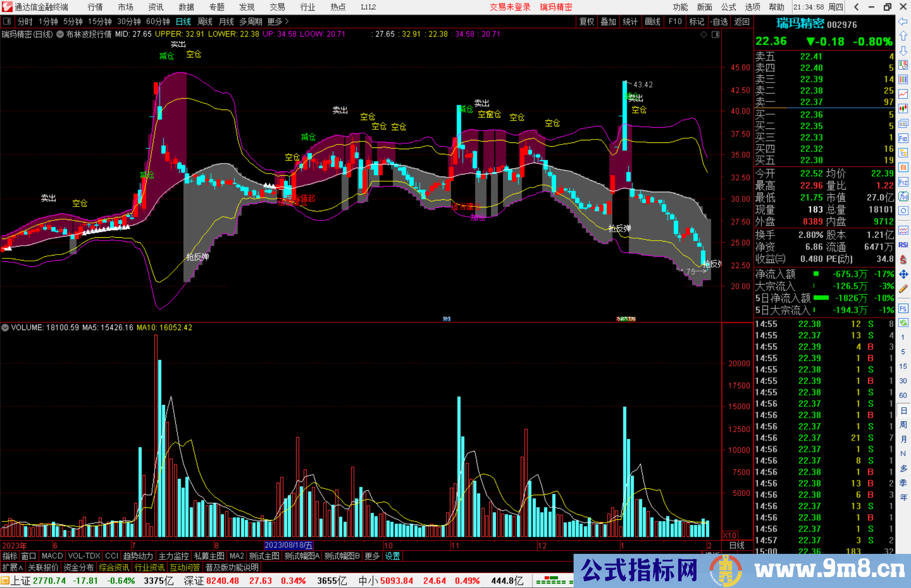Click the green refresh icon in sidebar

point(903,323)
